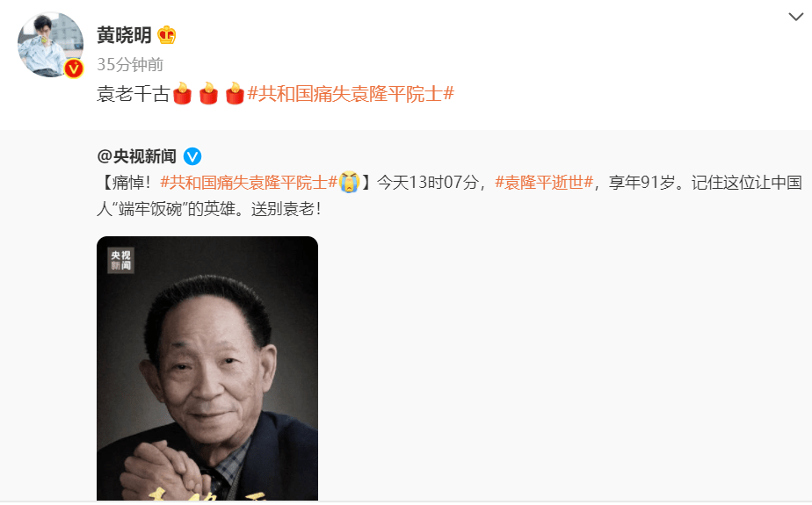Click the 央视新闻 watermark on the photo
The width and height of the screenshot is (812, 505).
click(x=121, y=260)
